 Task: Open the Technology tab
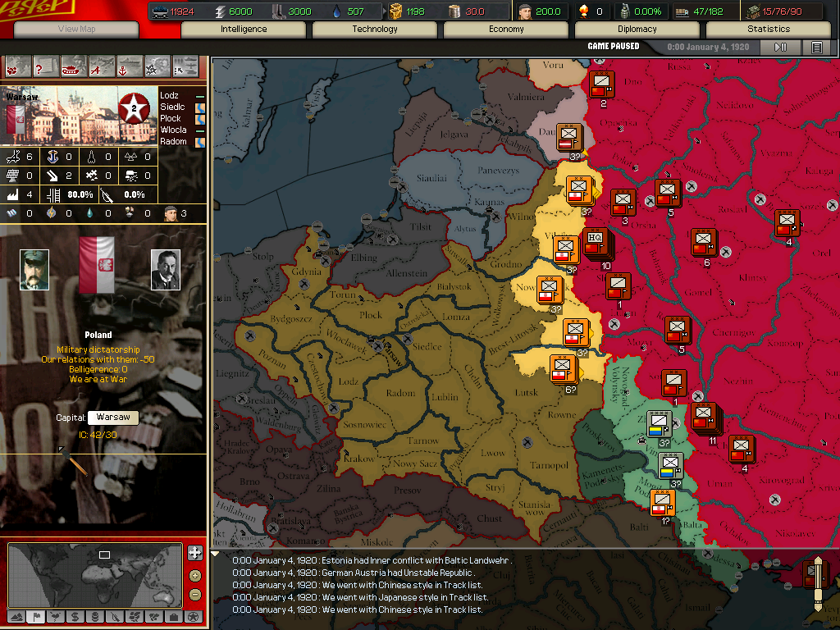click(x=375, y=29)
